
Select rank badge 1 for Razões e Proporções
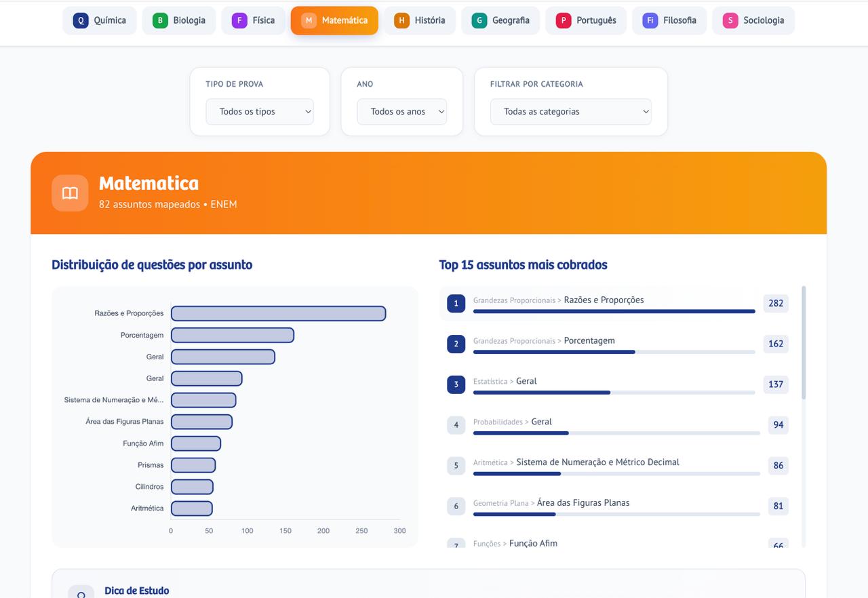coord(456,303)
